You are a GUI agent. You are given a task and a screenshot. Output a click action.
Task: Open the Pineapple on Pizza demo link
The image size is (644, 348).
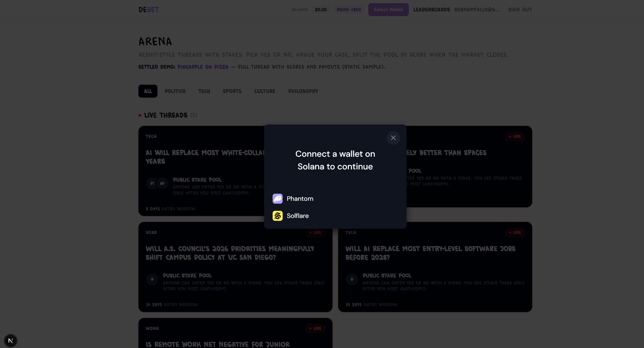coord(203,67)
